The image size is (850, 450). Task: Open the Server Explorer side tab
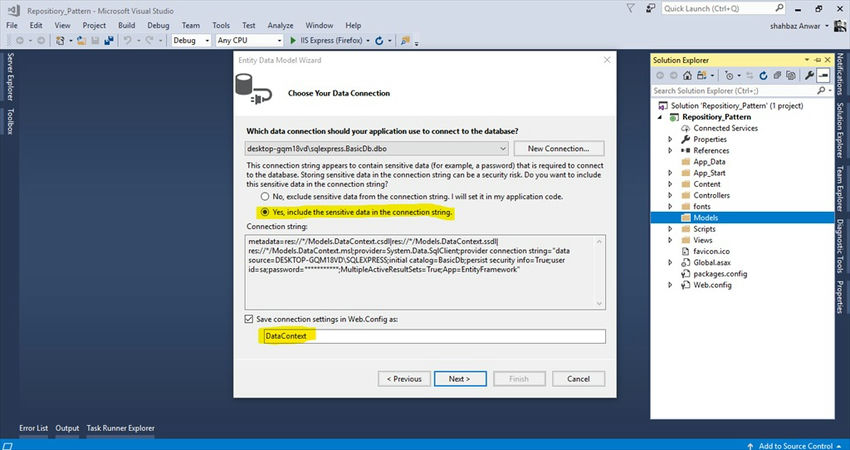10,77
